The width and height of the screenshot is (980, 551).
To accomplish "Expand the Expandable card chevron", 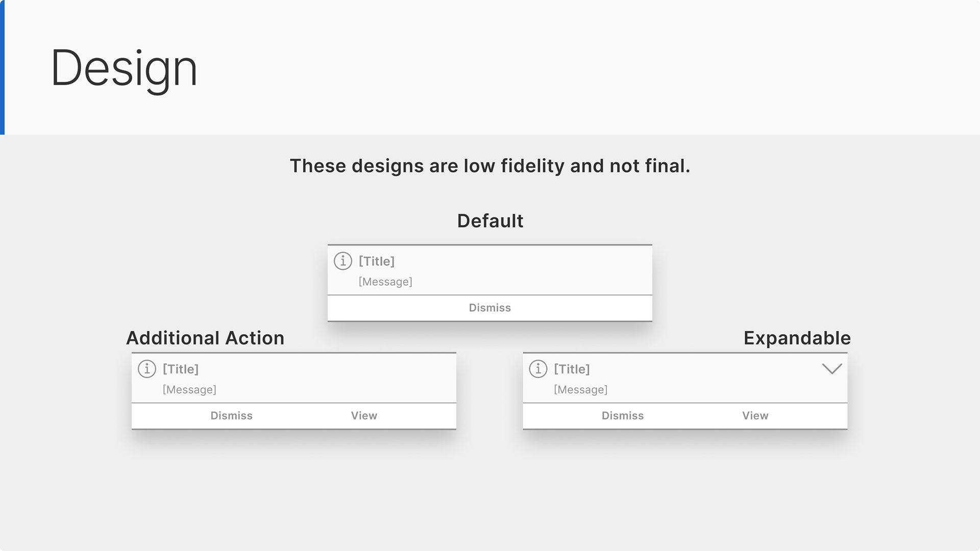I will coord(832,369).
